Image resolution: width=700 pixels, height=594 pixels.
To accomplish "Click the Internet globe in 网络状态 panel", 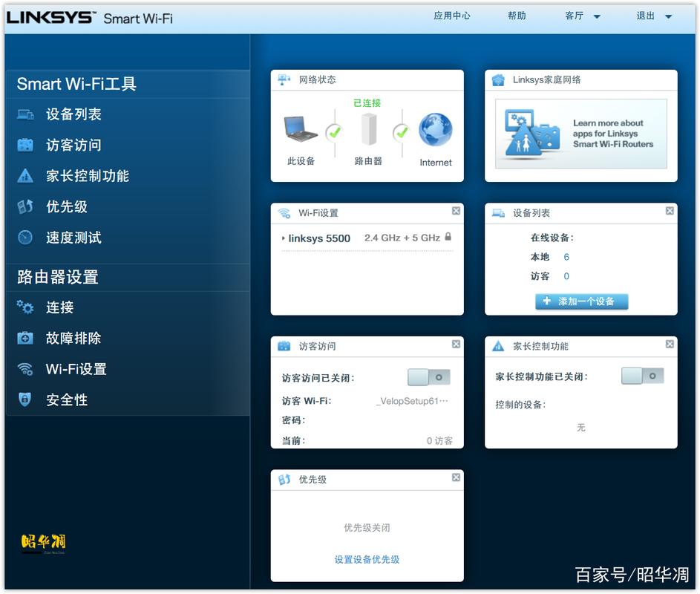I will 434,130.
